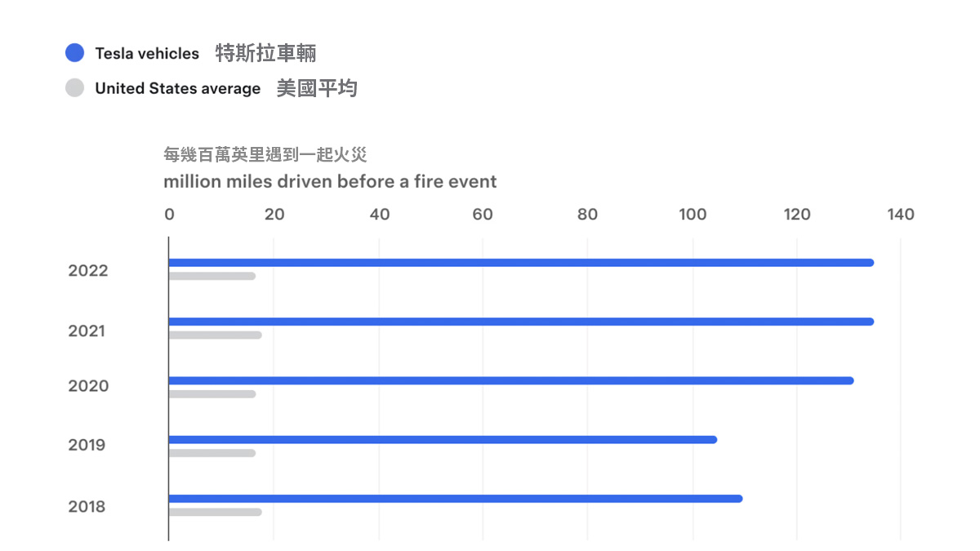Click the 2018 US average gray bar
Screen dimensions: 980x551
[x=216, y=512]
